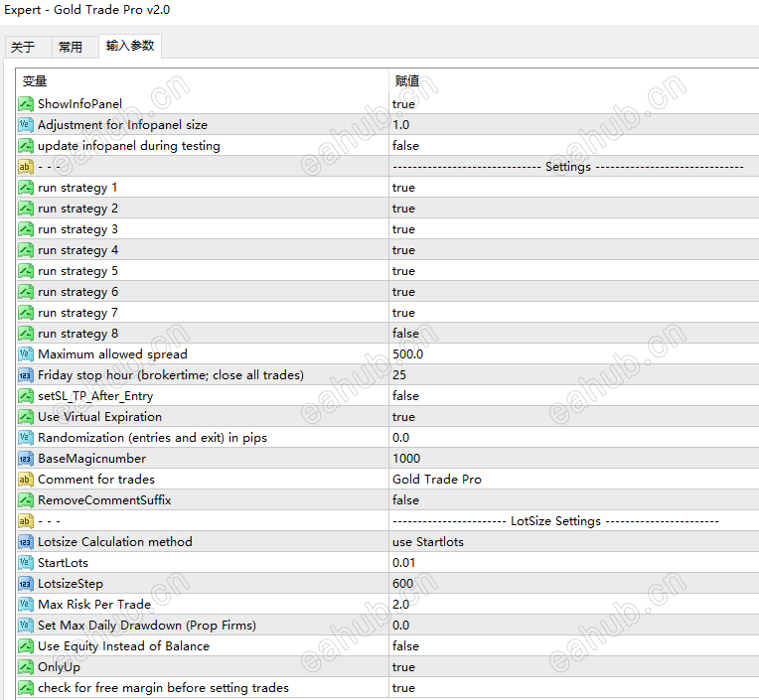Click the setSL_TP_After_Entry icon

pyautogui.click(x=26, y=396)
